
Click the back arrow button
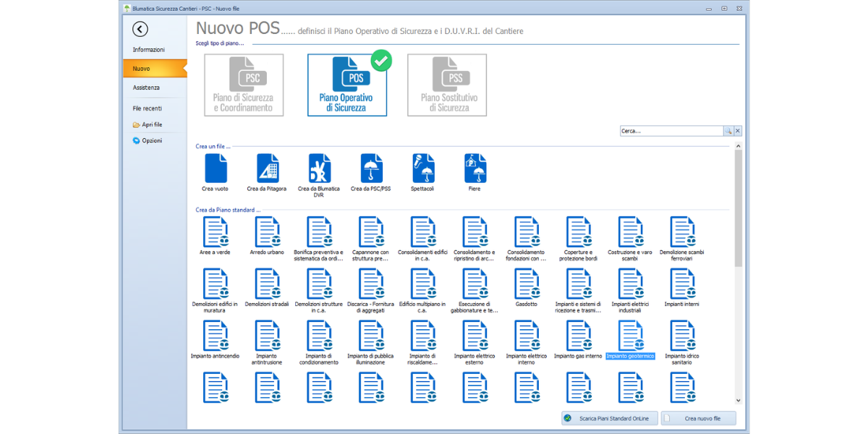point(140,29)
